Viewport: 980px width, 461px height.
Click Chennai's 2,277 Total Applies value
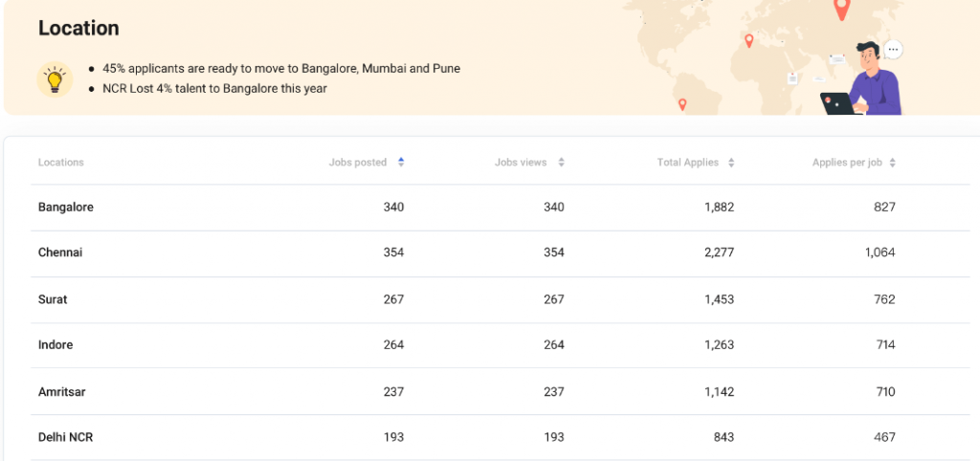720,253
